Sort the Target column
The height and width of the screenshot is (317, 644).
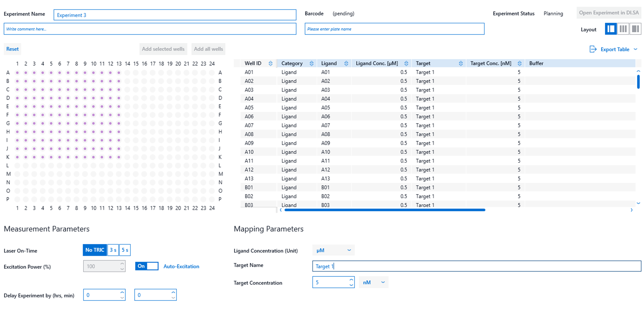pyautogui.click(x=461, y=63)
